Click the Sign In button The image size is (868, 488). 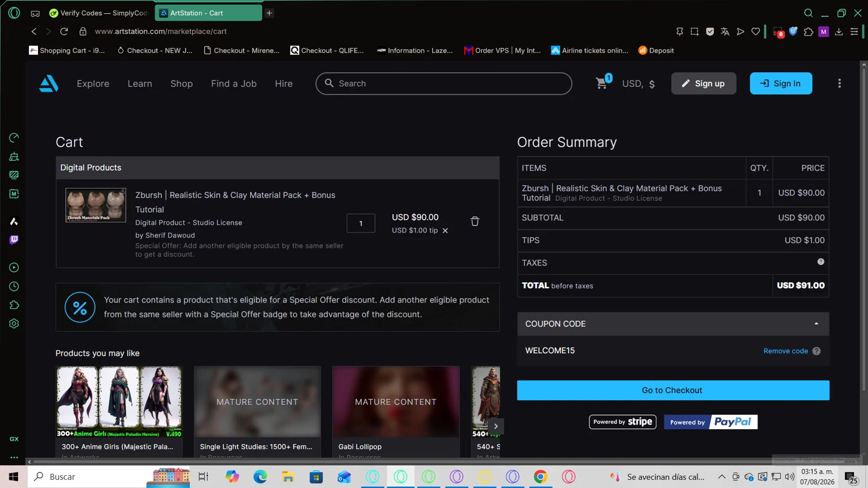point(781,83)
